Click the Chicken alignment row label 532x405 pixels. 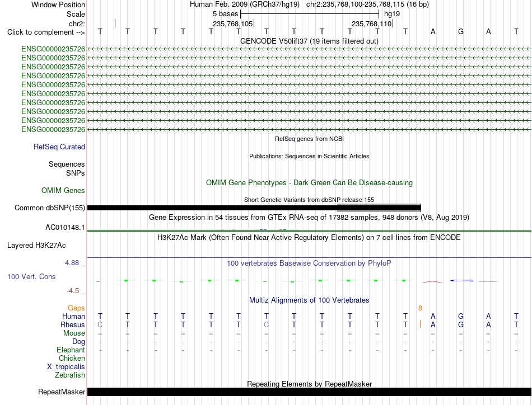coord(72,358)
